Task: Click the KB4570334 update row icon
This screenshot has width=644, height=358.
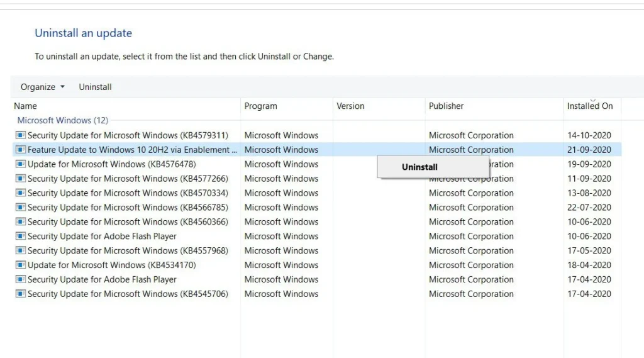Action: click(x=21, y=193)
